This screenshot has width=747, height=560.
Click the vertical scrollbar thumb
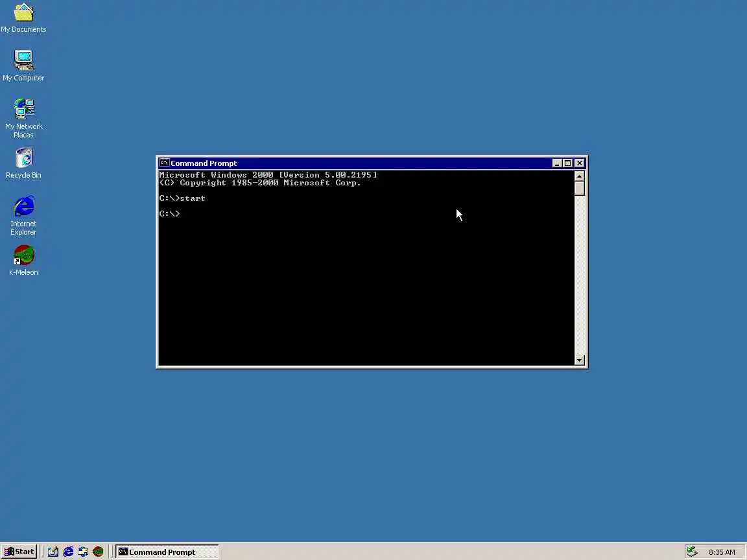579,189
